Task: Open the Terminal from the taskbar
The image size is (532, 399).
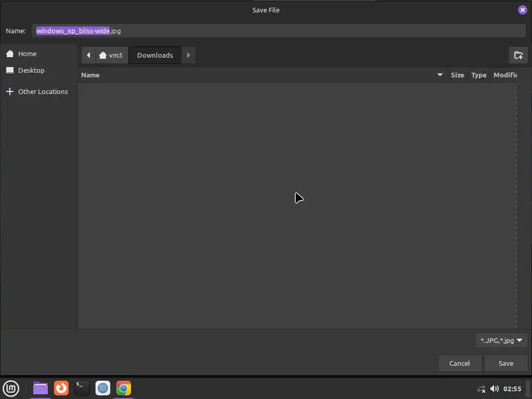Action: (82, 388)
